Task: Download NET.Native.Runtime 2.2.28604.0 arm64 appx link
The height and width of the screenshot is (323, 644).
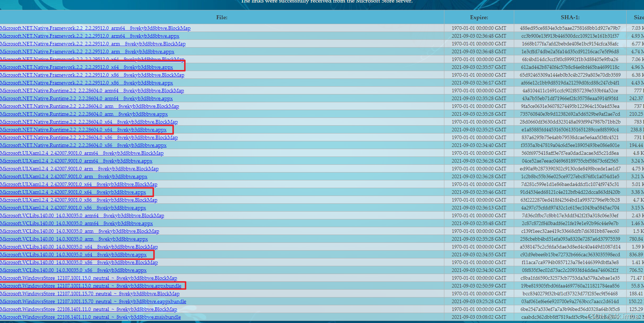Action: [x=87, y=98]
